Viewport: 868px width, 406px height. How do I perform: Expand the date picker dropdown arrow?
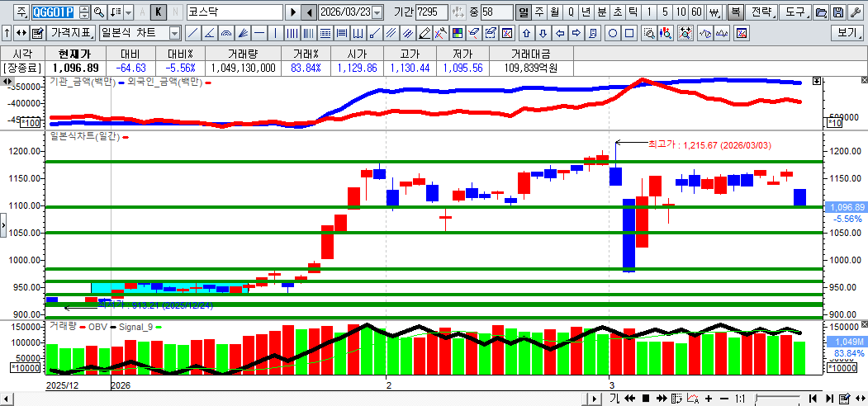[x=377, y=12]
